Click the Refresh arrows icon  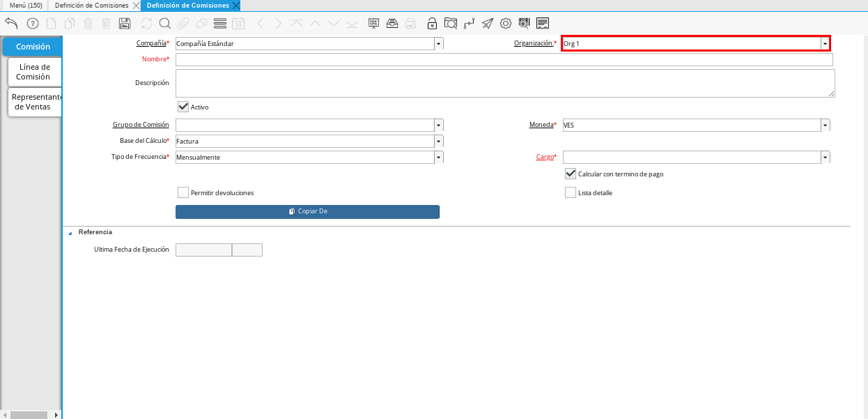(x=146, y=23)
